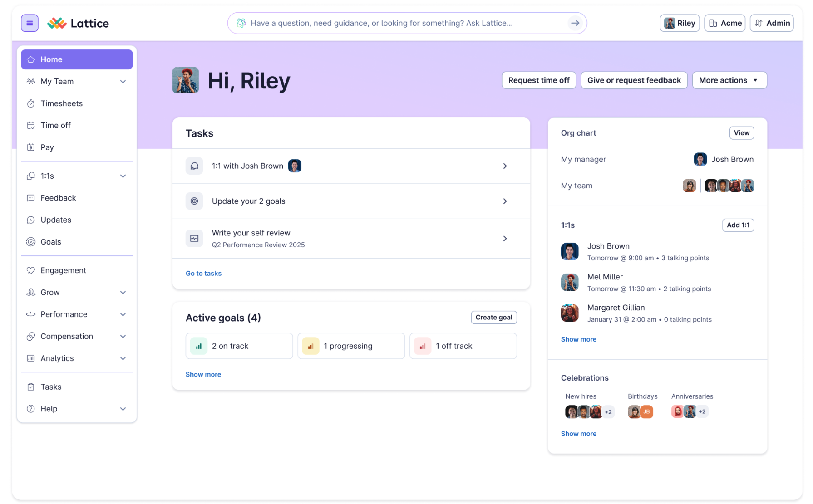
Task: Click the red off-track bar chart icon
Action: pos(423,346)
